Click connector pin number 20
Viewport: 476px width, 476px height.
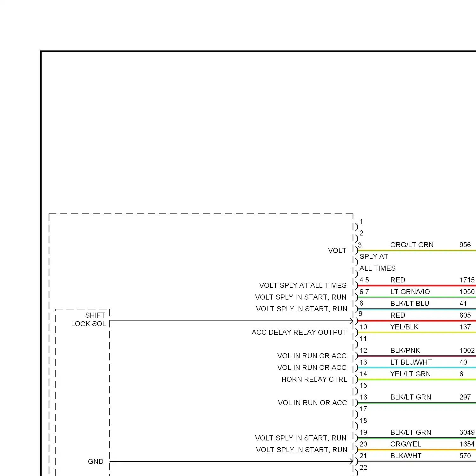[363, 444]
